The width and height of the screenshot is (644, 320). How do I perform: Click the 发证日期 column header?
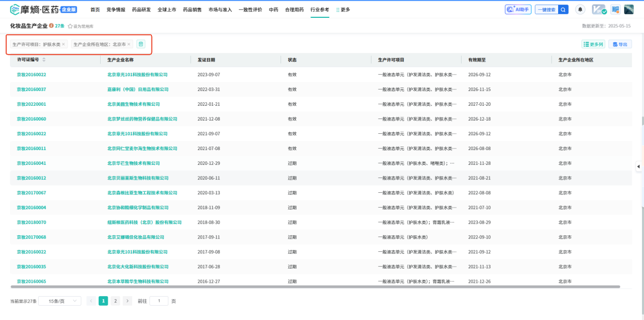206,60
